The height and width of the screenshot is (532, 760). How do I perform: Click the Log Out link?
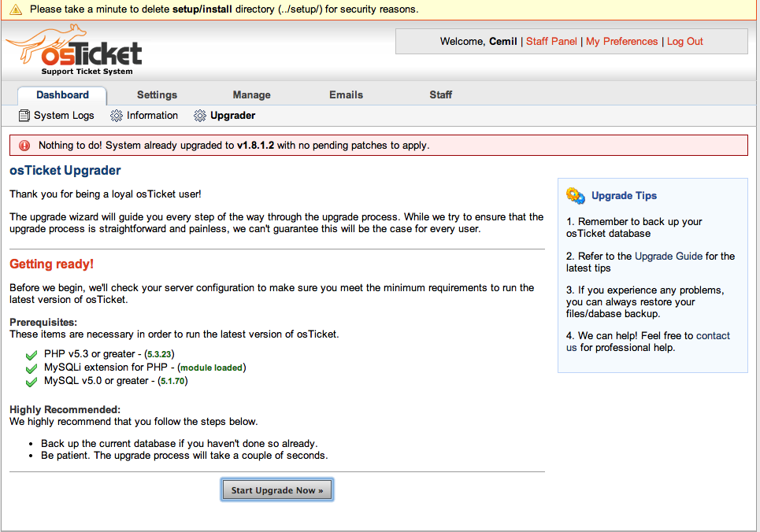point(685,42)
